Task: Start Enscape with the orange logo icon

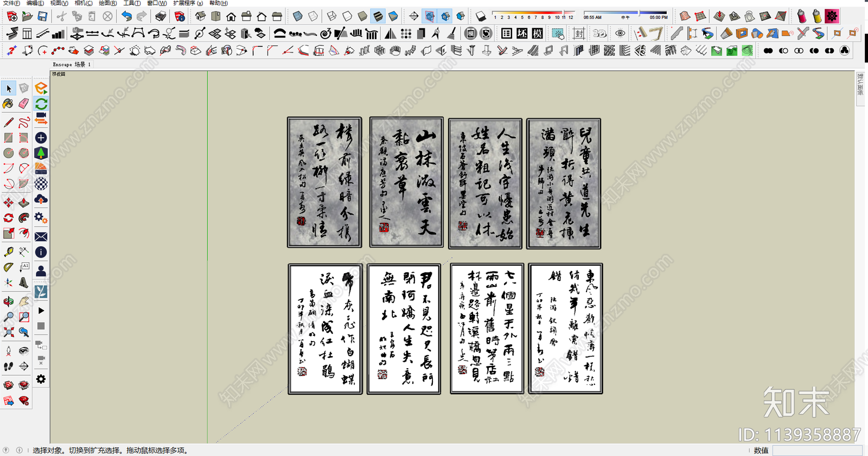Action: tap(41, 88)
